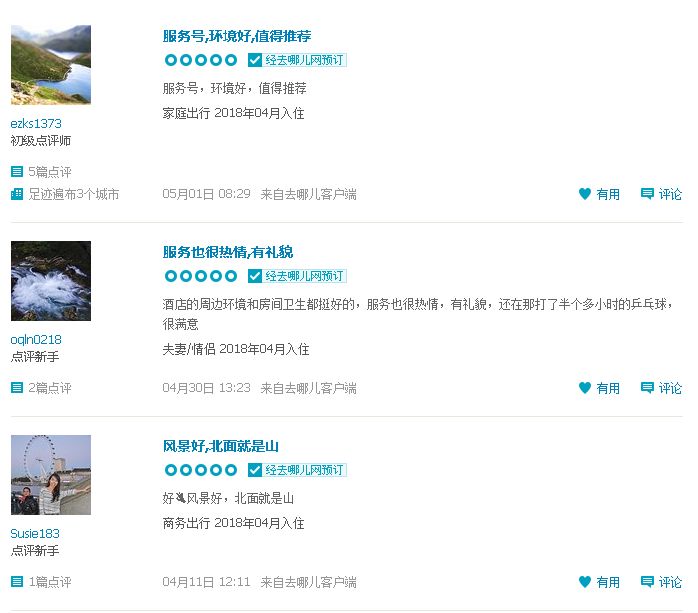Mark oqln0218's review as 有用 via heart
Screen dimensions: 698x613
coord(584,388)
